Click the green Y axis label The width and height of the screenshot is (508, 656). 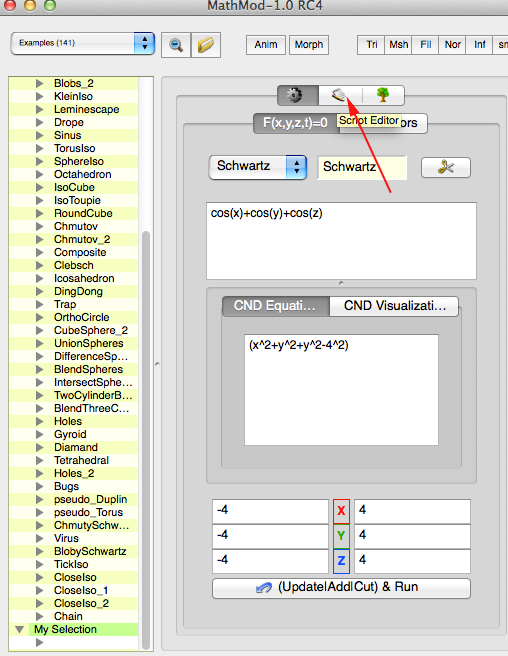click(341, 536)
